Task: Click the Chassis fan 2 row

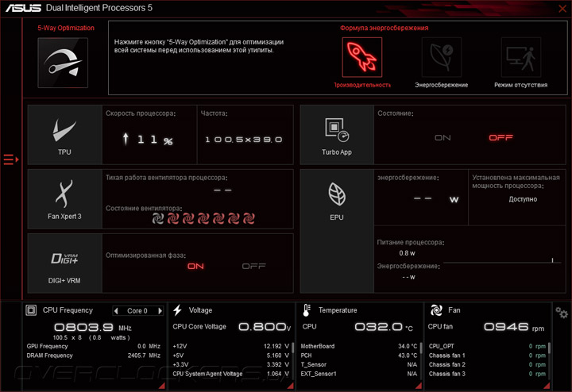Action: (487, 364)
